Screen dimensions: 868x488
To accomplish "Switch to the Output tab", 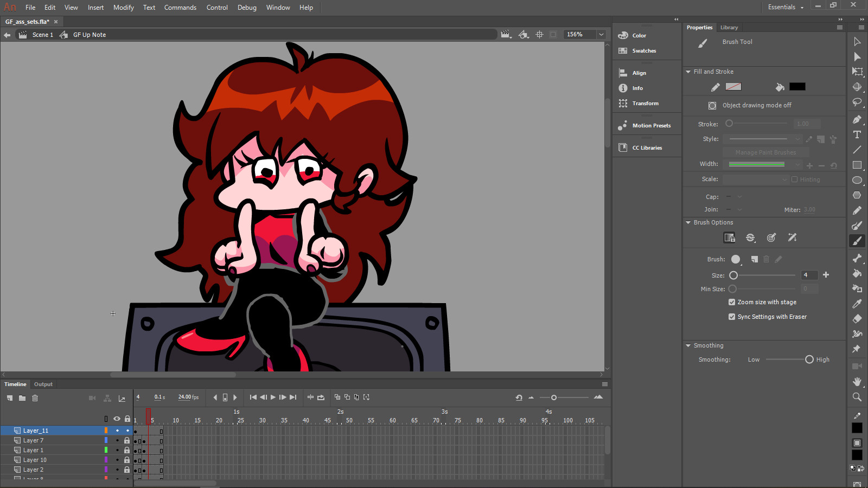I will [x=43, y=384].
